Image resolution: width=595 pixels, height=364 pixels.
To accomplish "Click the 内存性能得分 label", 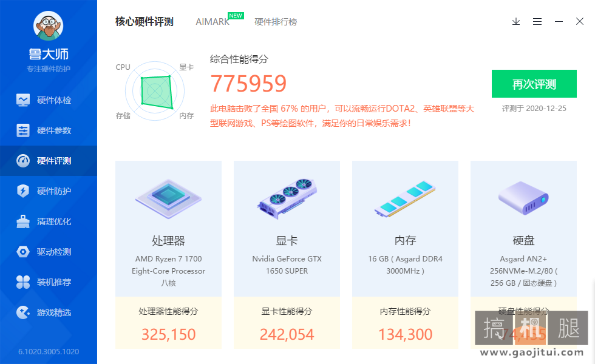I will (x=406, y=311).
